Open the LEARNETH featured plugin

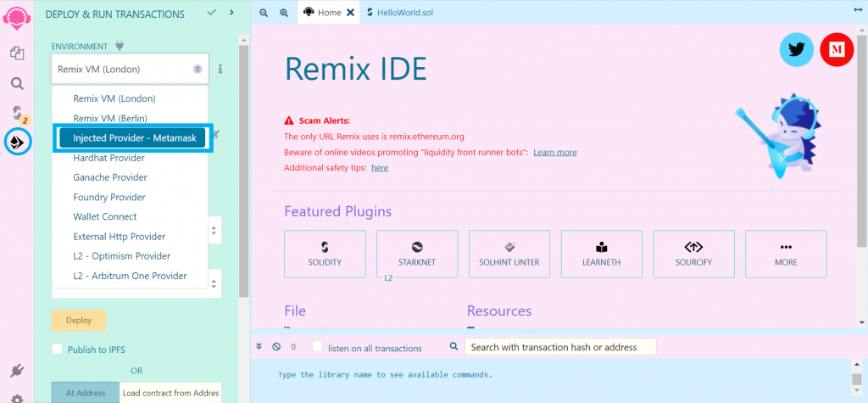click(x=602, y=254)
